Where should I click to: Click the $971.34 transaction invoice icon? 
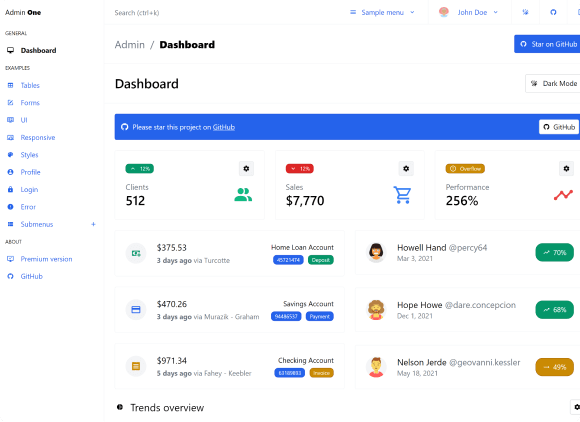136,366
